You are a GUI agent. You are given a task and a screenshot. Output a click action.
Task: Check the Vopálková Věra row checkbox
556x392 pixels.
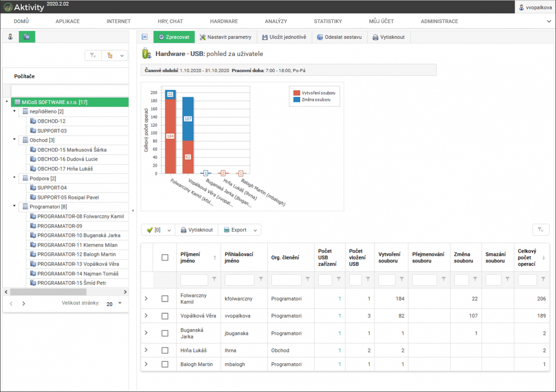point(165,316)
